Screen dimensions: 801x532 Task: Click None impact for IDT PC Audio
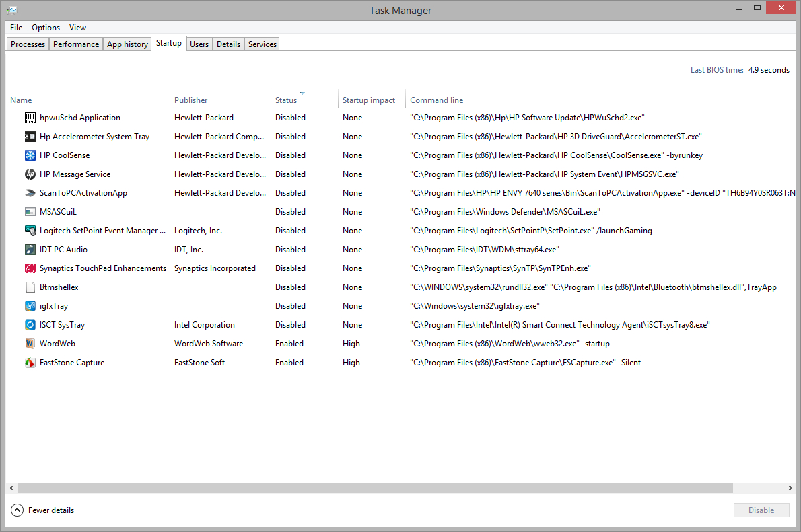coord(353,250)
